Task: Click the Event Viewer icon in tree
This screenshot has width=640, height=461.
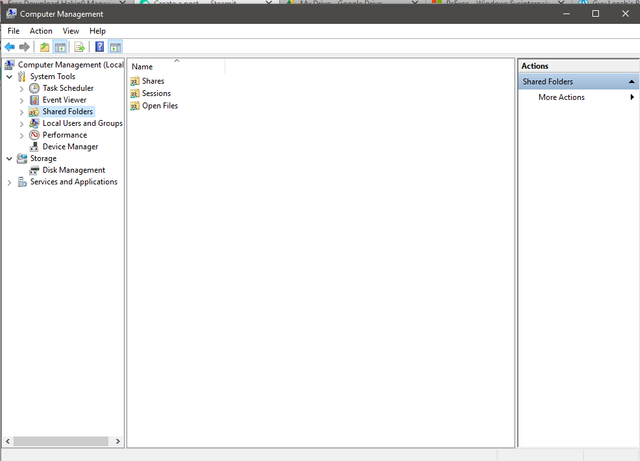Action: point(34,100)
